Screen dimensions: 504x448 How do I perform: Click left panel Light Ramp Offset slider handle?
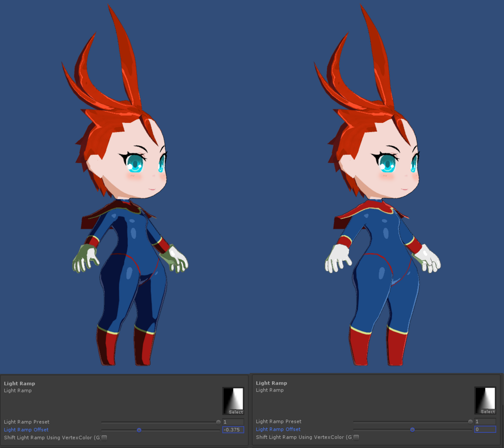pos(139,430)
